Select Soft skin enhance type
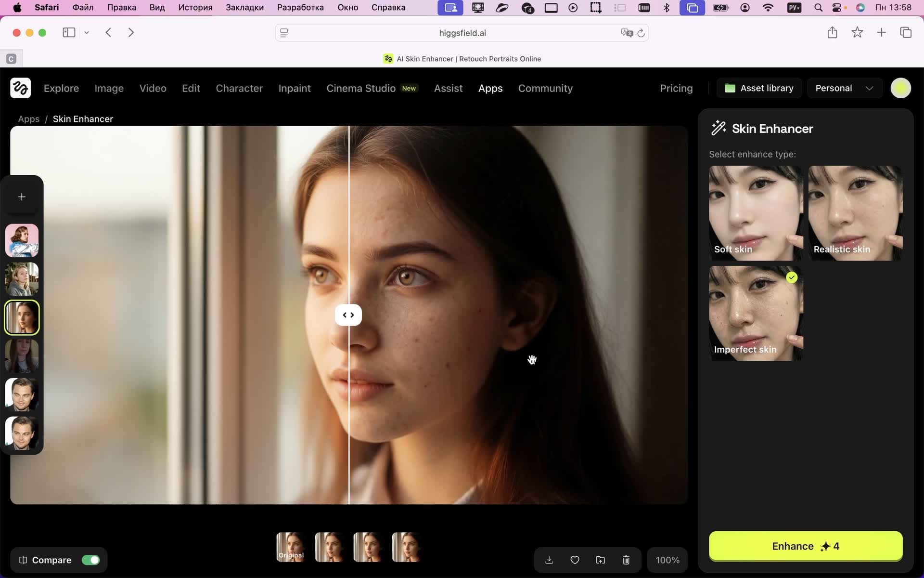924x578 pixels. point(756,213)
